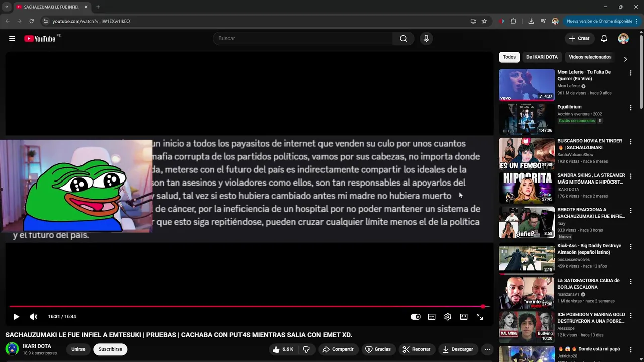
Task: Clip the video with Recortar
Action: (417, 349)
